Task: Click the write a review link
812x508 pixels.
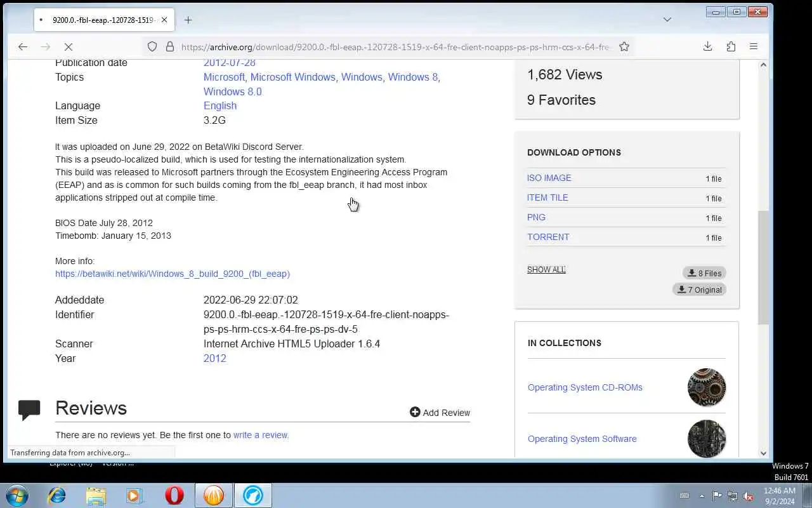Action: tap(261, 435)
